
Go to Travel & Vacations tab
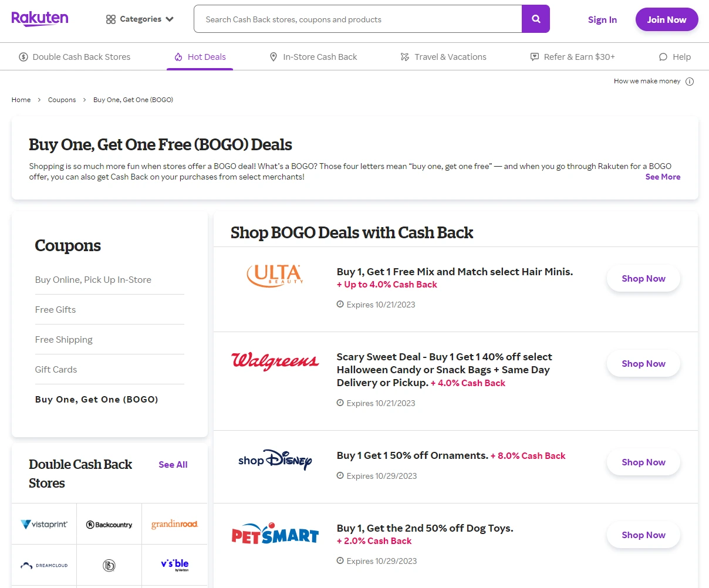444,57
